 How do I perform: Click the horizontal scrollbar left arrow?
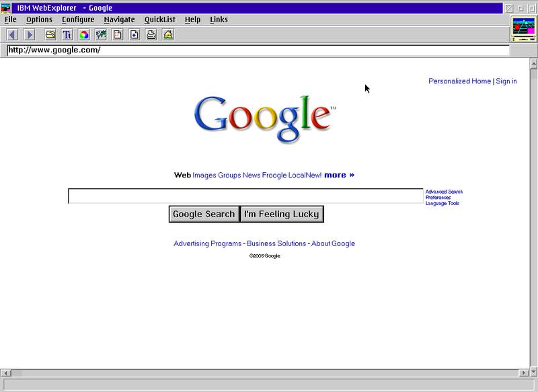click(x=6, y=373)
